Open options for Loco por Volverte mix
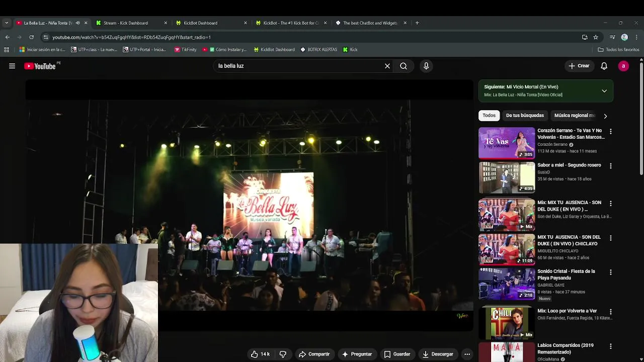This screenshot has height=362, width=644. [x=611, y=312]
